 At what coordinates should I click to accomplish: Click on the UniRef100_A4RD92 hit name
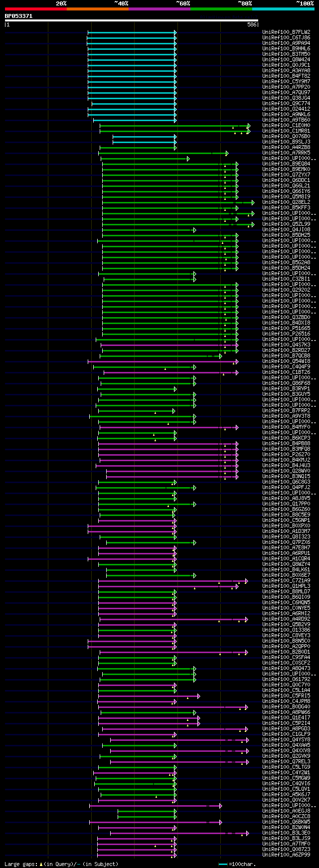[x=286, y=619]
